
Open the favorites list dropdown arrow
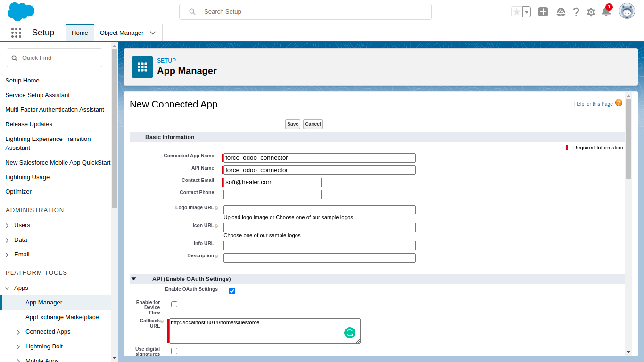click(527, 12)
